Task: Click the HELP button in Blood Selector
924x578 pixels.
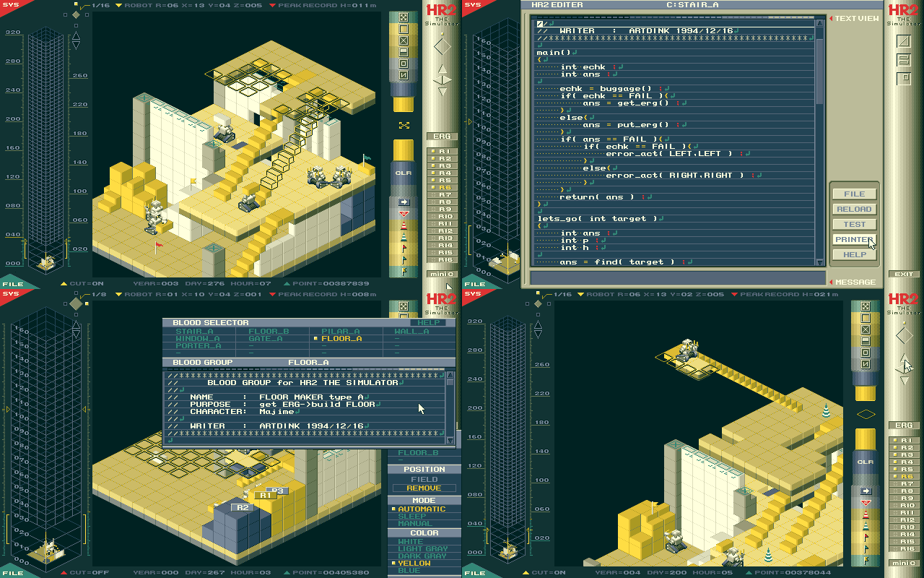Action: (x=429, y=323)
